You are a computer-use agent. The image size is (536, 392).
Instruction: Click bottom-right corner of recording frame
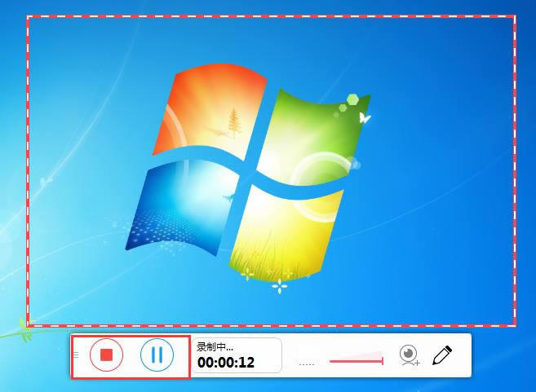(515, 325)
